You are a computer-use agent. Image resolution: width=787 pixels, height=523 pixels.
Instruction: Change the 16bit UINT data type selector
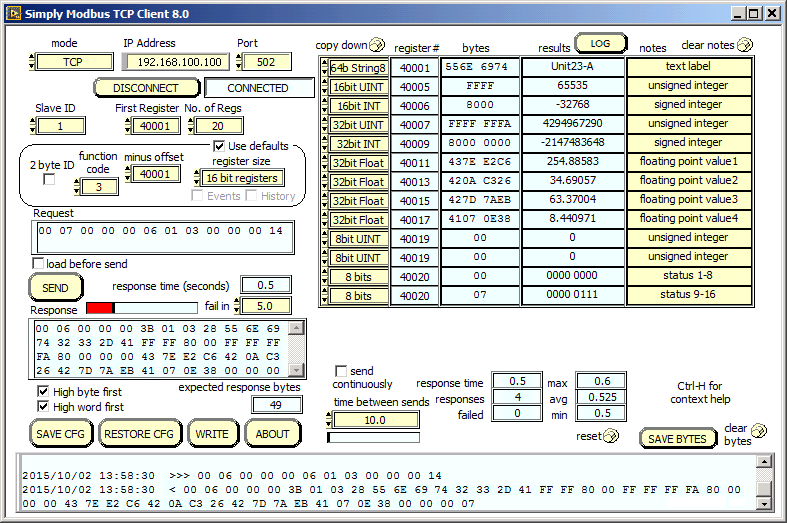pyautogui.click(x=358, y=87)
